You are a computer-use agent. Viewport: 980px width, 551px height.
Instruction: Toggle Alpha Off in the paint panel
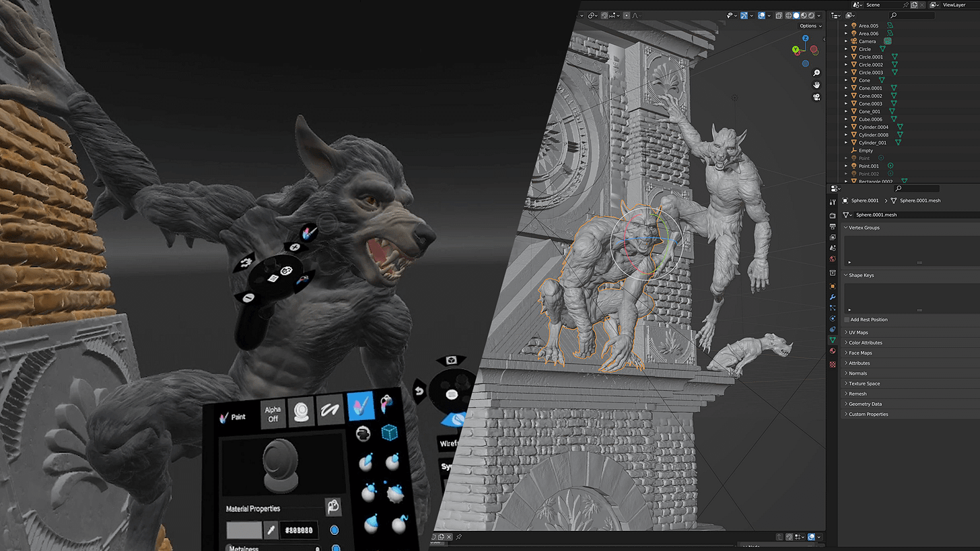tap(273, 413)
